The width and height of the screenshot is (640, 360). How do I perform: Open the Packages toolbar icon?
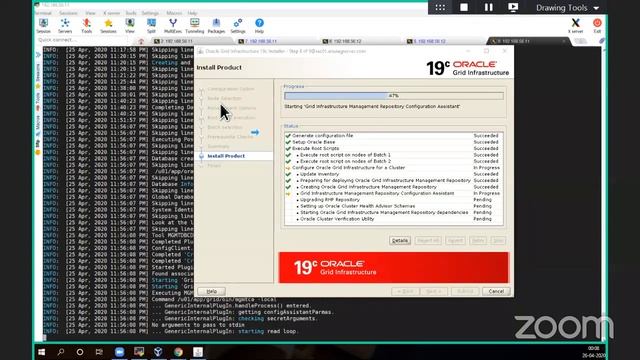216,26
